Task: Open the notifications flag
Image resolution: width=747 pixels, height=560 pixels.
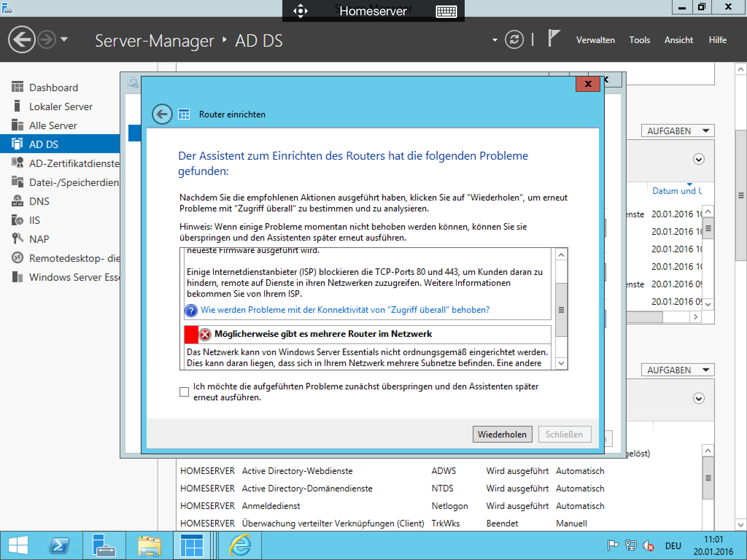Action: pos(554,38)
